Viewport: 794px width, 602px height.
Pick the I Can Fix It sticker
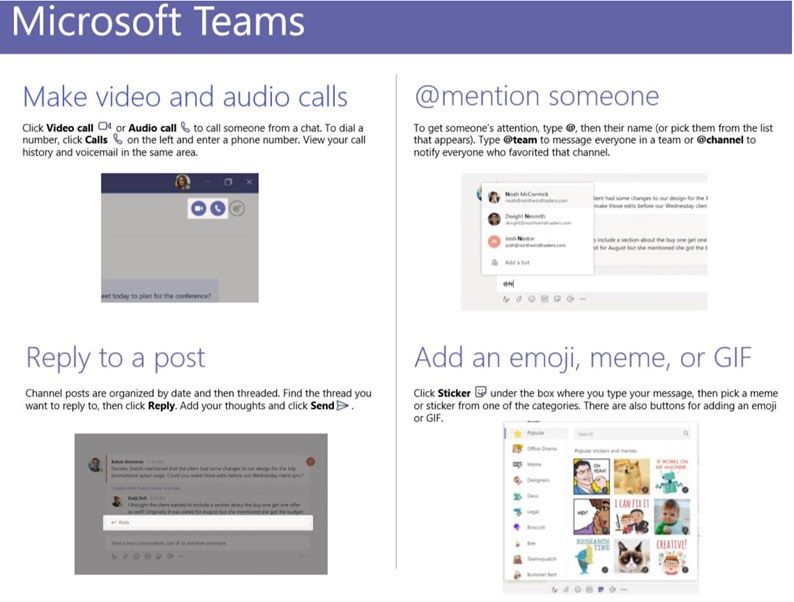[631, 517]
